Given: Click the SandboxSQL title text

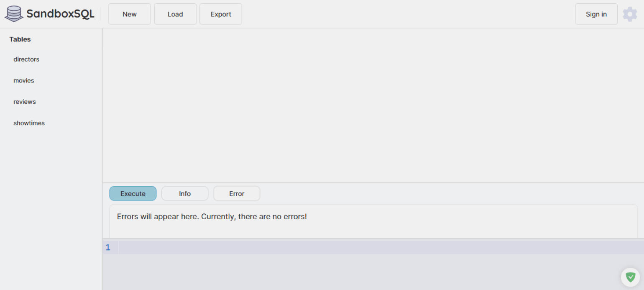Looking at the screenshot, I should (60, 14).
